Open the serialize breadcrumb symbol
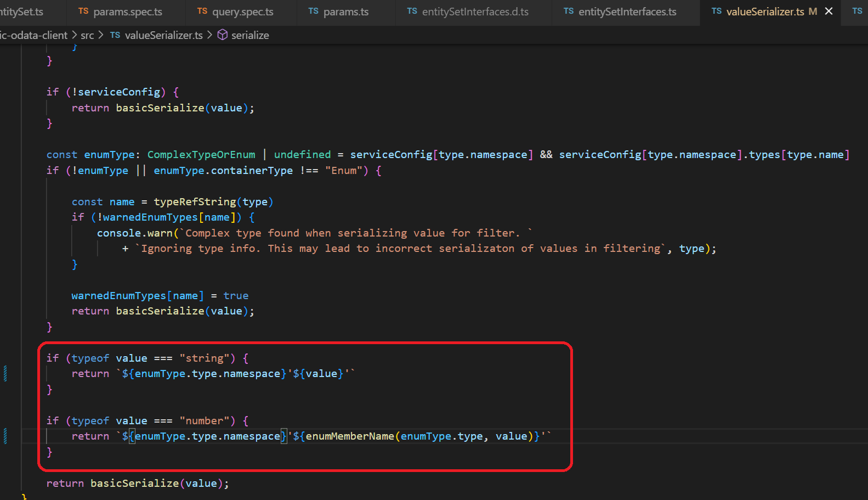This screenshot has width=868, height=500. click(250, 35)
